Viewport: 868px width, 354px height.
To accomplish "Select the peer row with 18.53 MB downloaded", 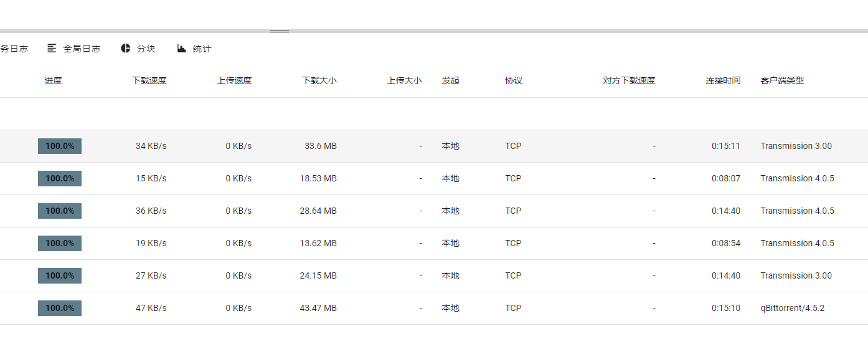I will [434, 178].
